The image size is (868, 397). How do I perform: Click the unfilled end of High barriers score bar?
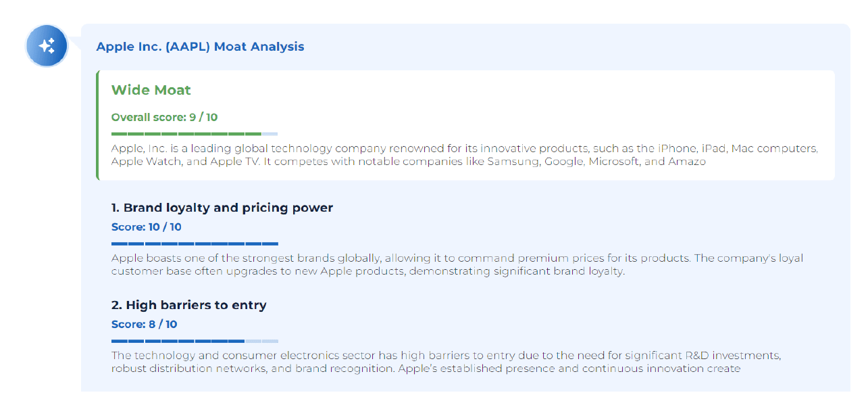pos(261,341)
